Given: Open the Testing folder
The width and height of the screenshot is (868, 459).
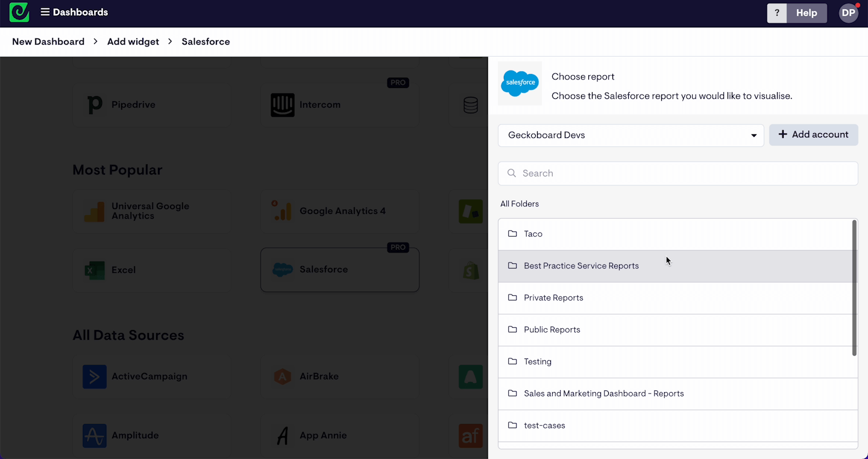Looking at the screenshot, I should 675,362.
